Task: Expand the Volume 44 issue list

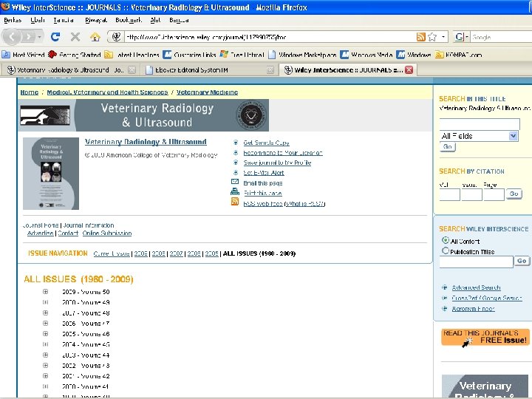Action: (x=46, y=355)
